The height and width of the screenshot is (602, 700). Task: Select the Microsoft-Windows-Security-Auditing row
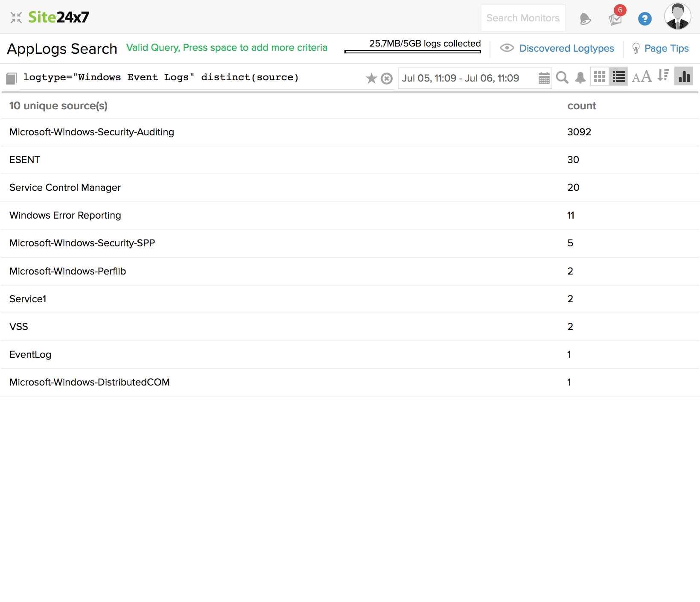point(92,132)
